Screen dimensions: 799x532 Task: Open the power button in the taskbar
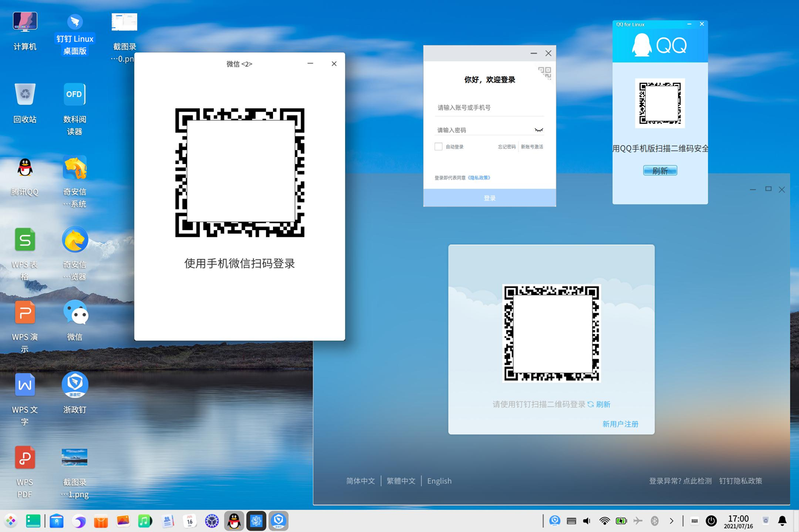pos(711,521)
